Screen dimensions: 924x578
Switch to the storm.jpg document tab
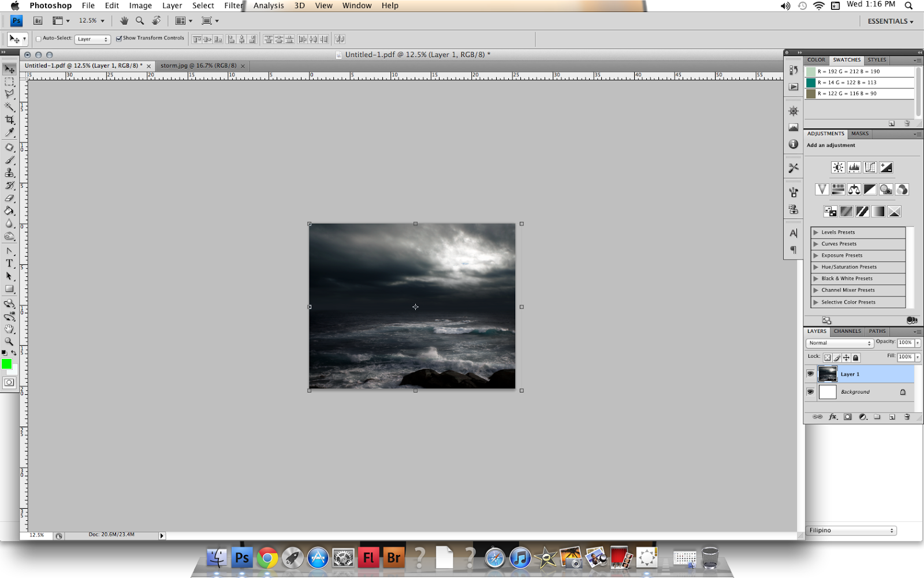coord(199,66)
